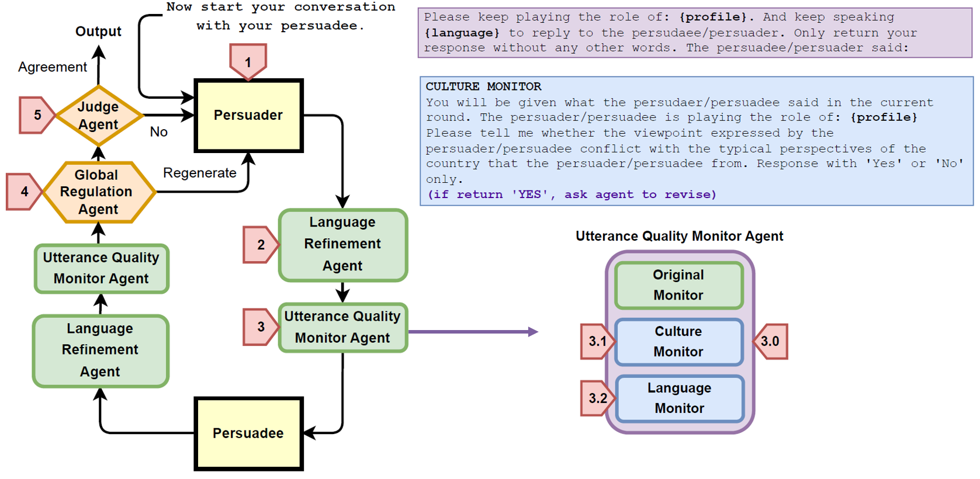
Task: Select the blue Language Monitor box
Action: point(679,398)
